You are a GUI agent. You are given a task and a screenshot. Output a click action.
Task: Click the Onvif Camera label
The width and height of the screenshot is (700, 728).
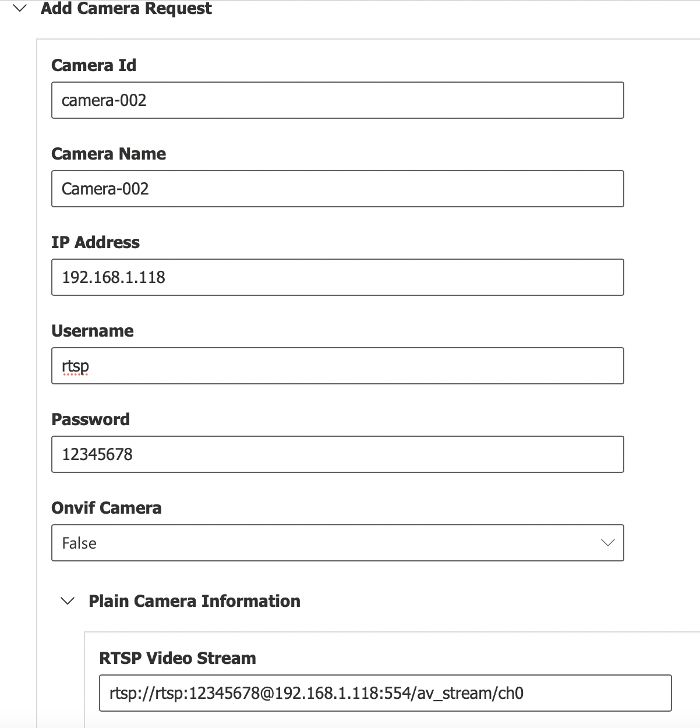point(107,508)
